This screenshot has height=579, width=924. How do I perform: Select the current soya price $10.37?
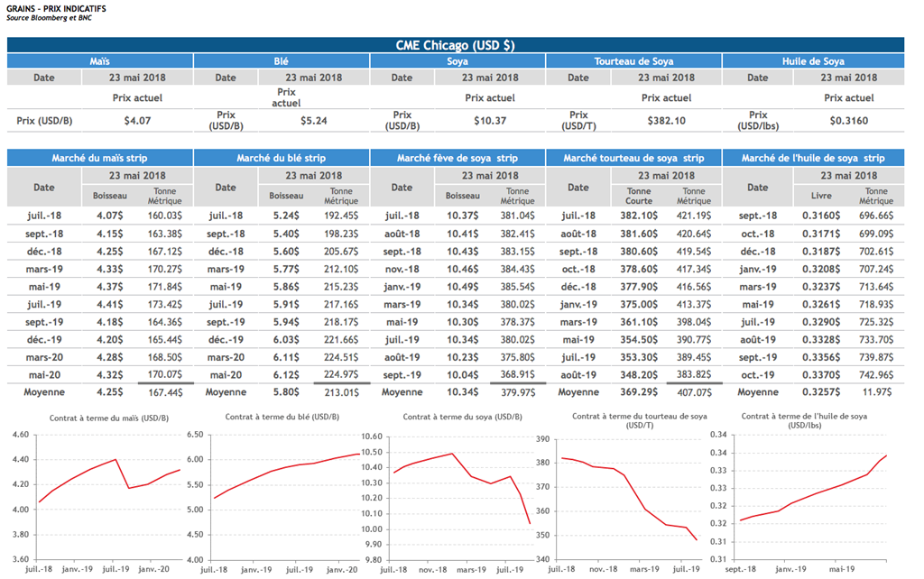tap(490, 120)
